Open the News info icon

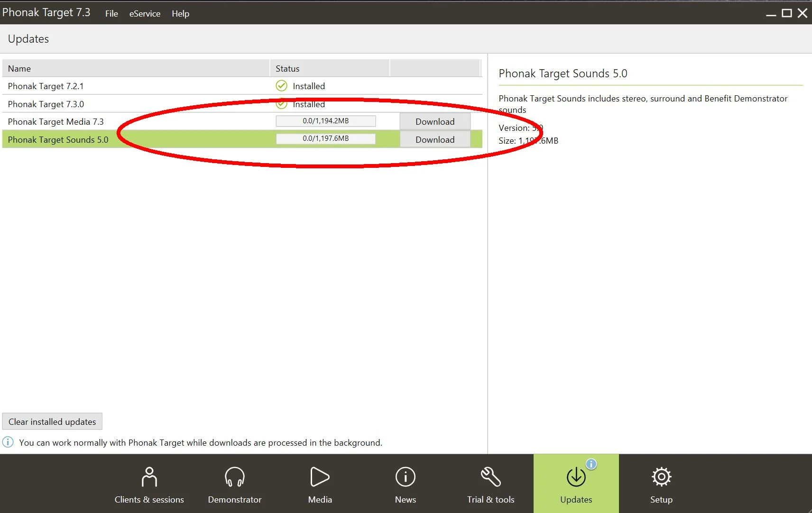coord(406,477)
